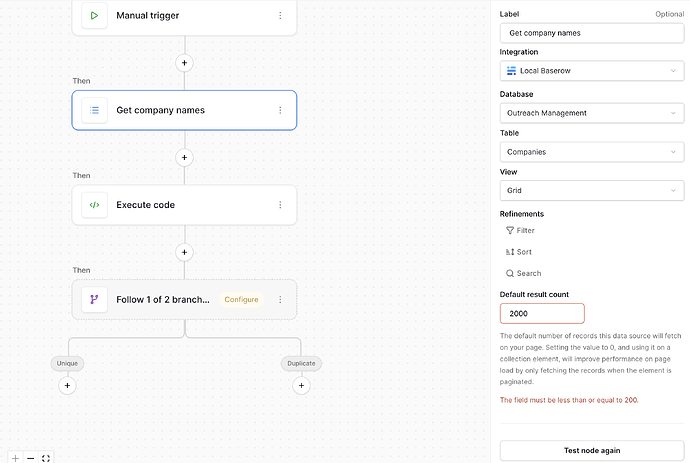Fit workflow to view
The width and height of the screenshot is (690, 463).
(46, 458)
